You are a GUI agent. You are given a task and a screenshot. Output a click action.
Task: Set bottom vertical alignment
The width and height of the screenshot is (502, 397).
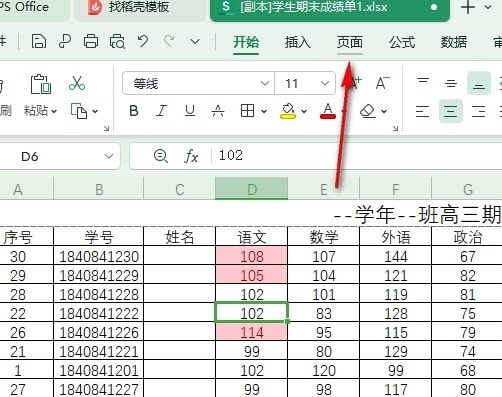(479, 83)
